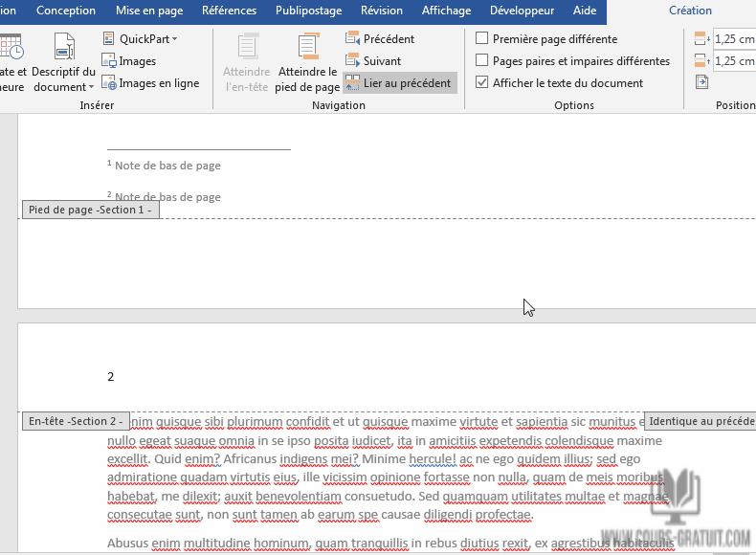
Task: Click the Pied de page -Section 1- label
Action: pyautogui.click(x=90, y=210)
